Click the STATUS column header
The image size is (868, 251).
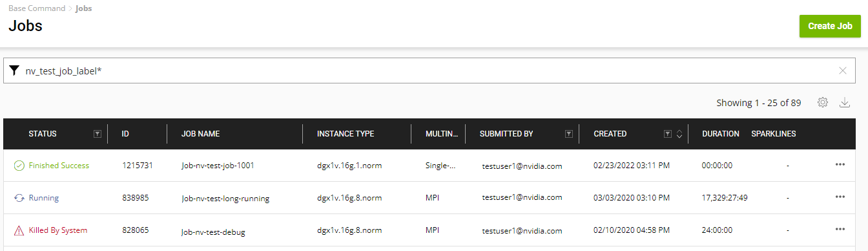[x=43, y=134]
